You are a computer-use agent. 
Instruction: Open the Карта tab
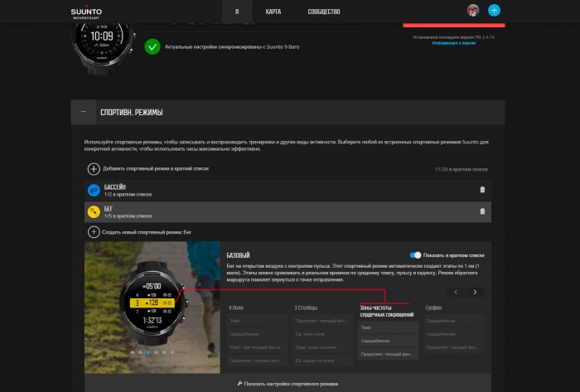273,12
